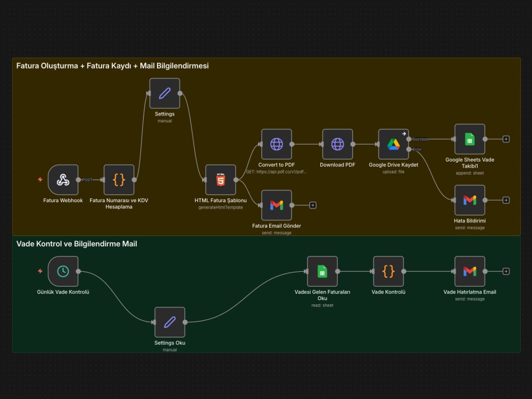This screenshot has width=532, height=399.
Task: Add node after Google Sheets Vade Takibi1
Action: point(506,139)
